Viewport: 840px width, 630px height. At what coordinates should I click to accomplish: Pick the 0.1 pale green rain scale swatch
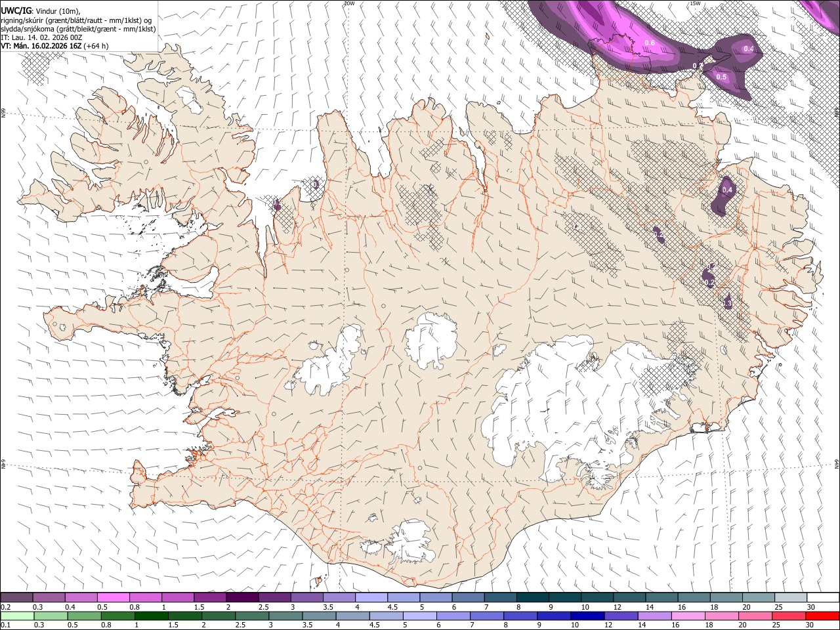(17, 616)
